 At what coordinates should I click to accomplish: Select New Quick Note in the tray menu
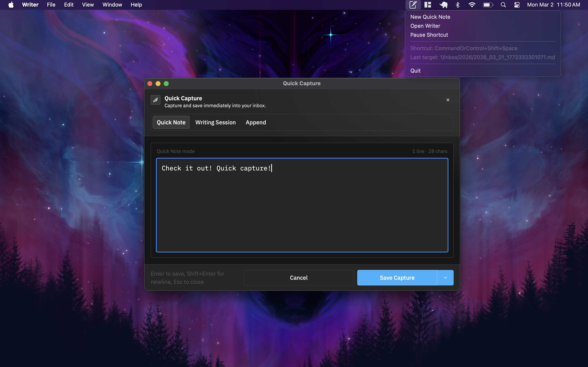click(430, 17)
